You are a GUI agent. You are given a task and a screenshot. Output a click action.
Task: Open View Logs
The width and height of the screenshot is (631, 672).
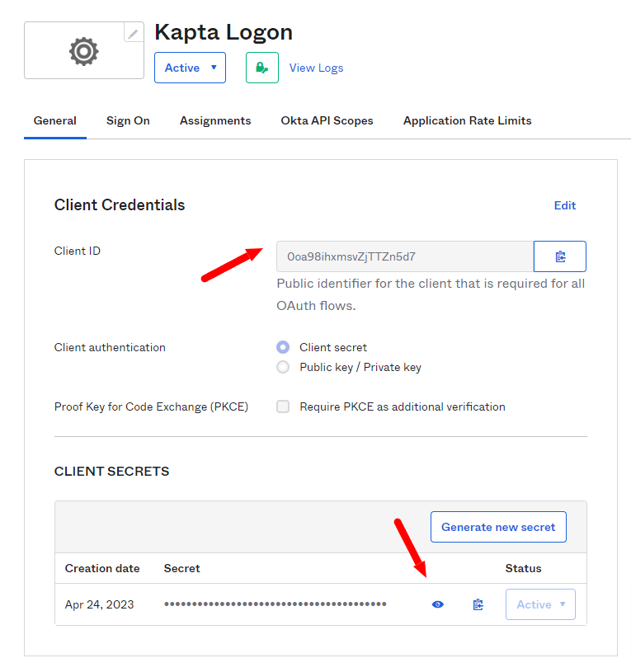pyautogui.click(x=316, y=68)
